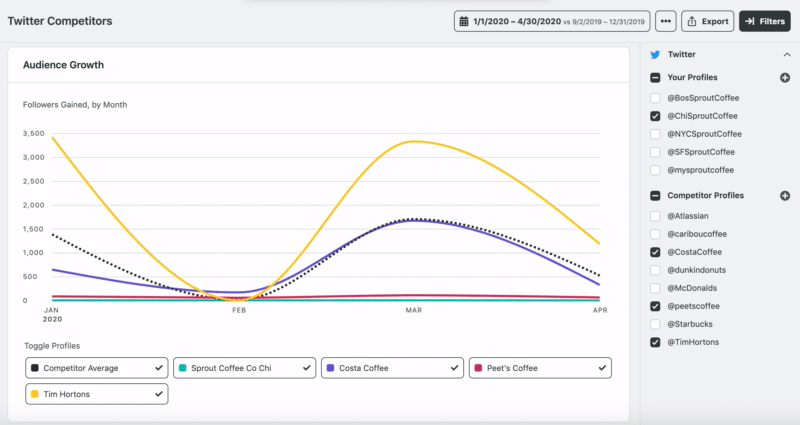Toggle the Tim Hortons chart line

96,394
